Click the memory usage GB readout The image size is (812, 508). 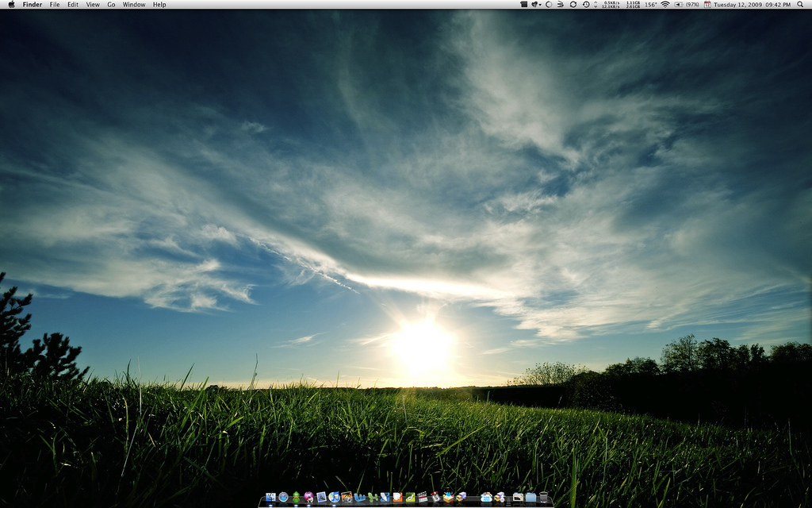(633, 4)
